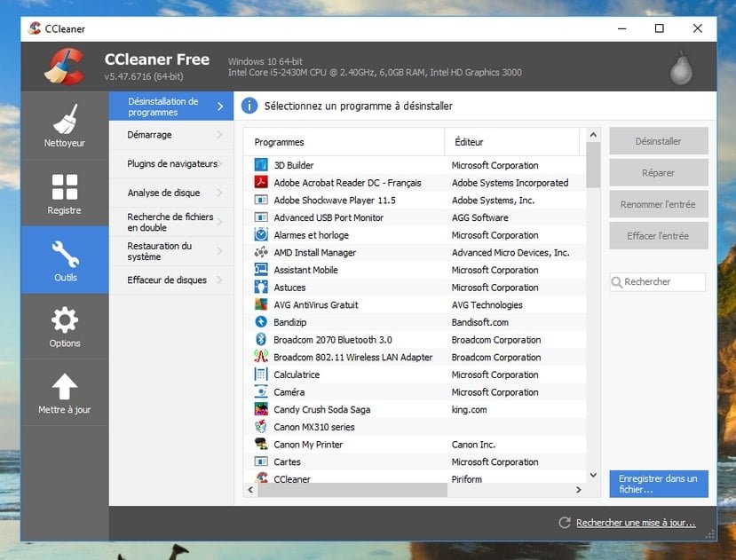Click Renommer l'entrée button
The height and width of the screenshot is (560, 736).
[x=659, y=204]
